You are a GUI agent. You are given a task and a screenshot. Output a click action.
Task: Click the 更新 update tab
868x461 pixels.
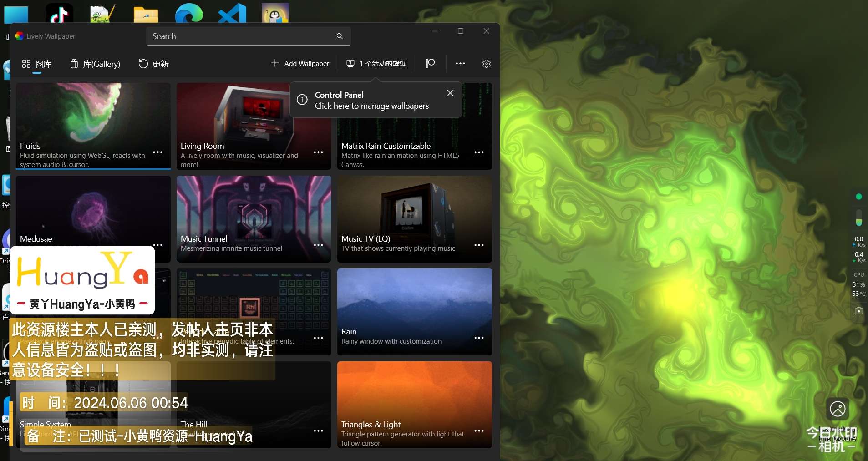click(153, 64)
